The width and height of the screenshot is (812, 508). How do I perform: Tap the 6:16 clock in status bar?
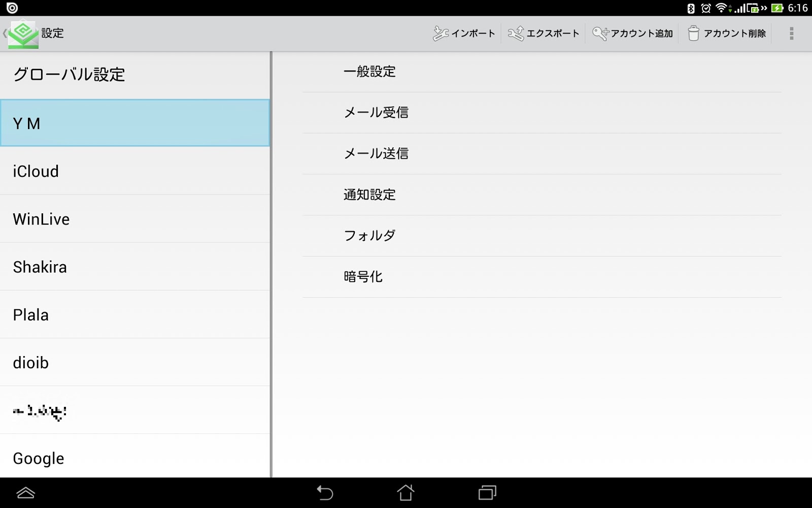(798, 8)
